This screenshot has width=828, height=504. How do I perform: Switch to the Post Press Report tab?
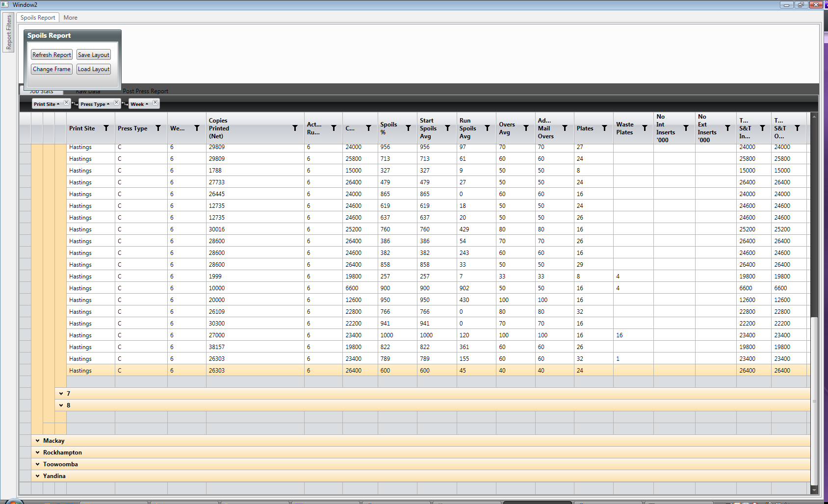(145, 91)
